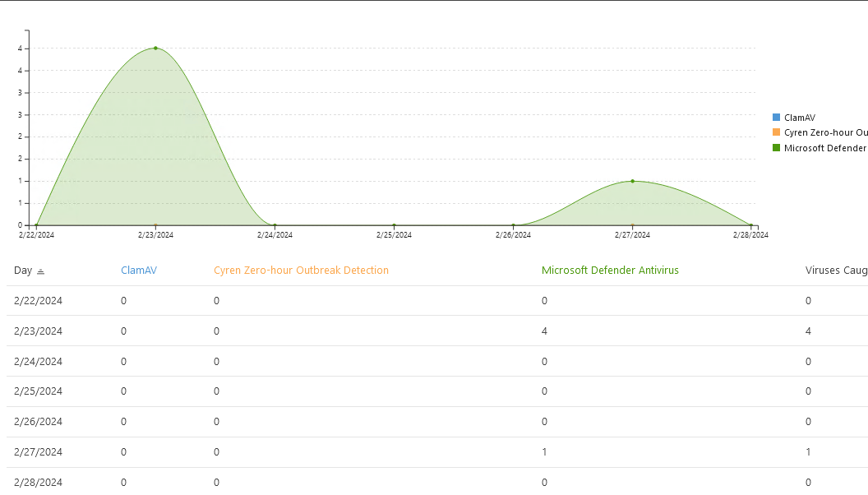Sort by the Day column header
The width and height of the screenshot is (868, 495).
pos(23,271)
